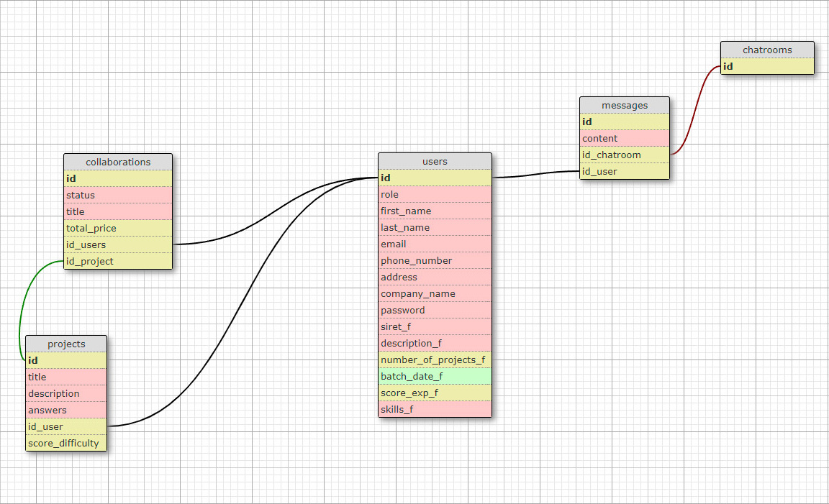
Task: Select the collaborations table header
Action: tap(118, 162)
